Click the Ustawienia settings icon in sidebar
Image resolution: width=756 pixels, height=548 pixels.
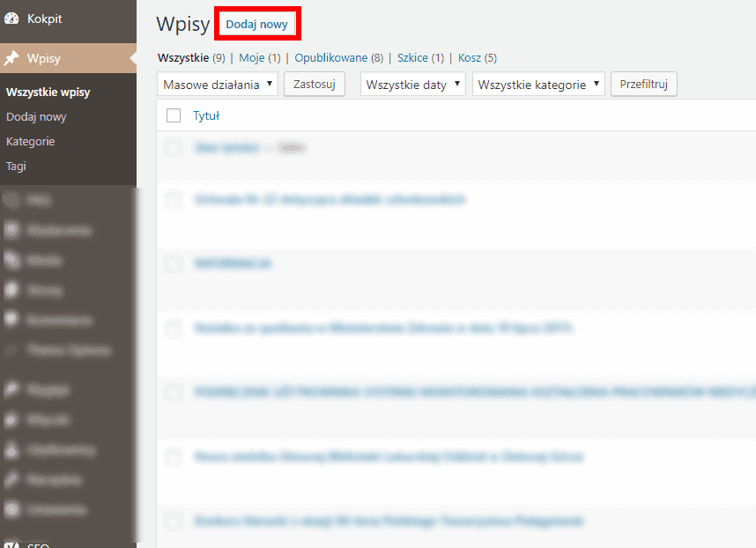[12, 509]
